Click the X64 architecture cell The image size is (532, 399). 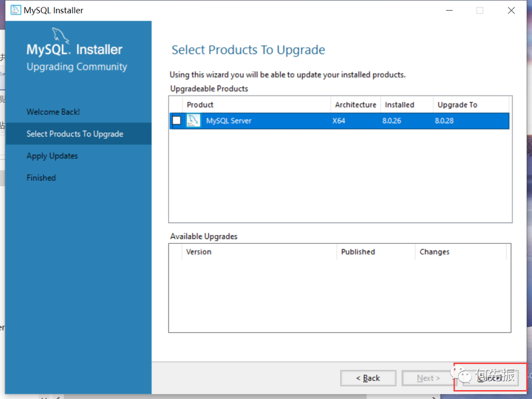[338, 121]
